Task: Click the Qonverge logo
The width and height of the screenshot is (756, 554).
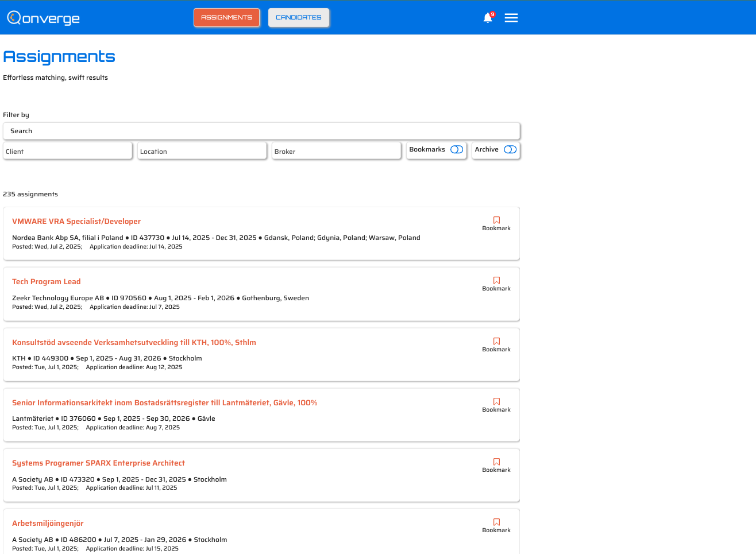Action: pos(43,18)
